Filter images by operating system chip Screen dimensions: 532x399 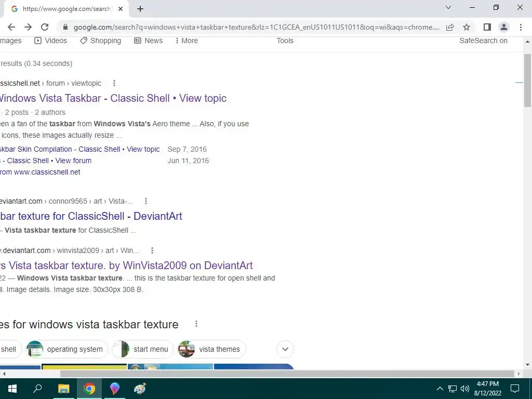[67, 349]
